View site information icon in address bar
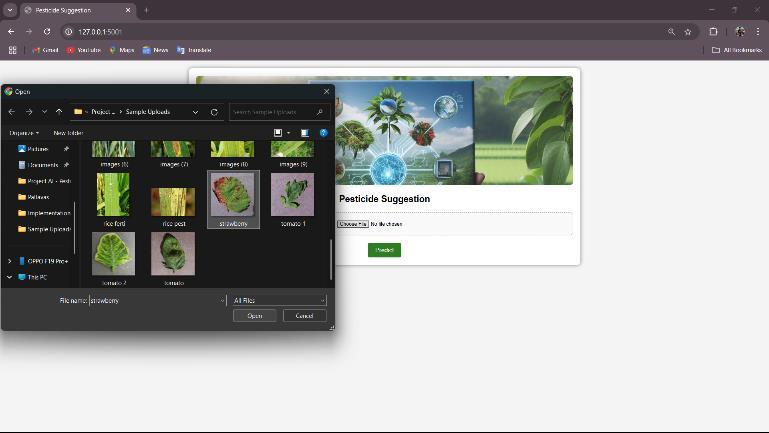 tap(69, 32)
